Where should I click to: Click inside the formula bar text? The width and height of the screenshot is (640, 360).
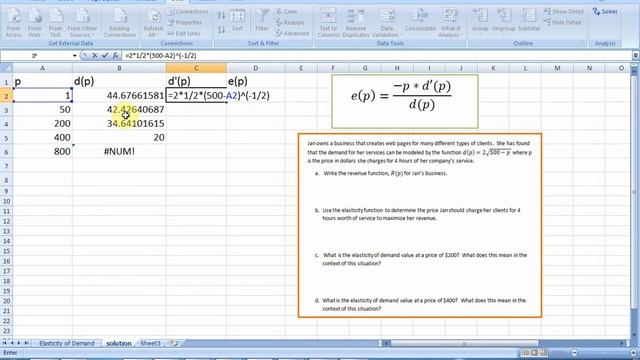[x=161, y=56]
